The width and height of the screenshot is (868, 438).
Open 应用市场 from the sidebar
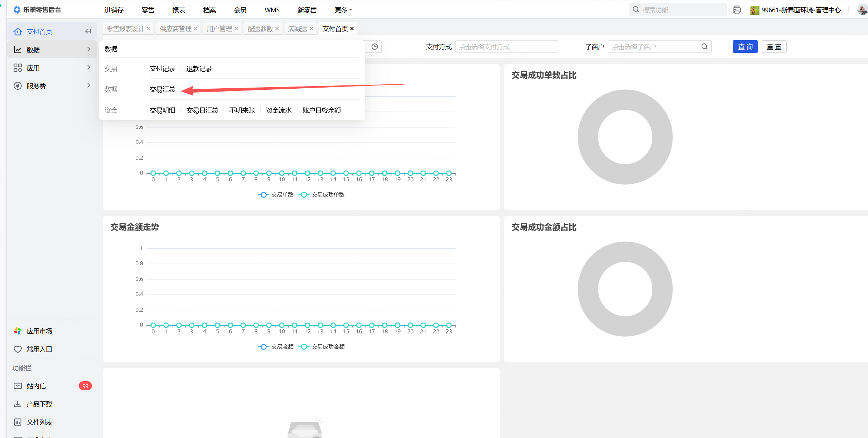tap(39, 331)
